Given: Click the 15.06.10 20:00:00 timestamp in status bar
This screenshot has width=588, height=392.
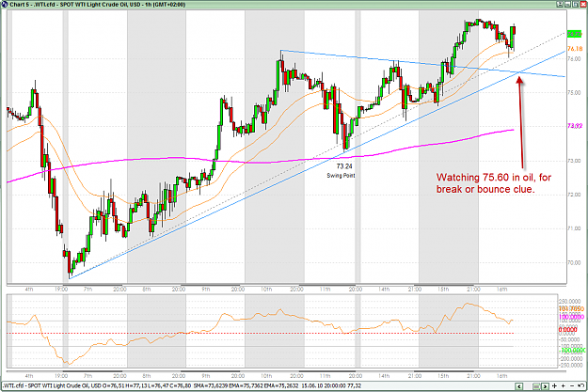Looking at the screenshot, I should tap(323, 386).
